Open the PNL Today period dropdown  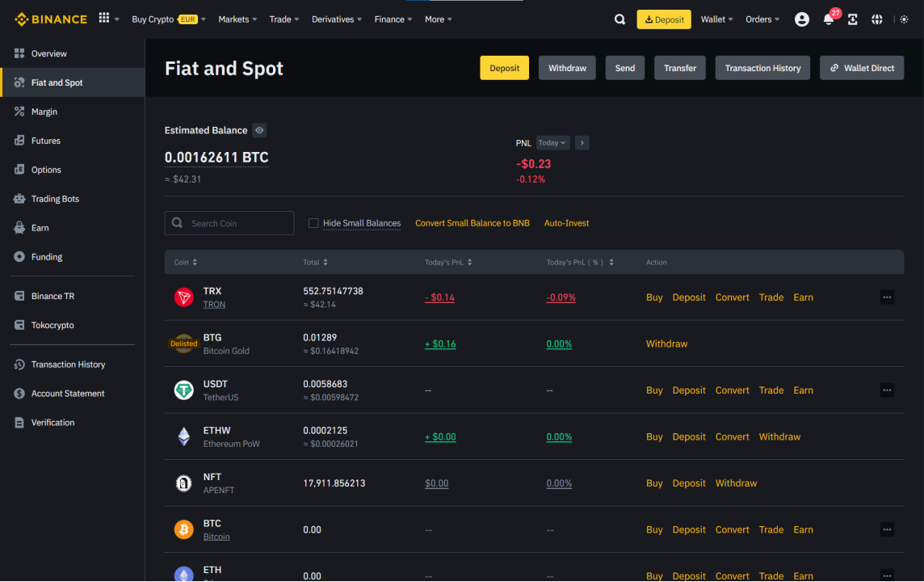(x=552, y=143)
